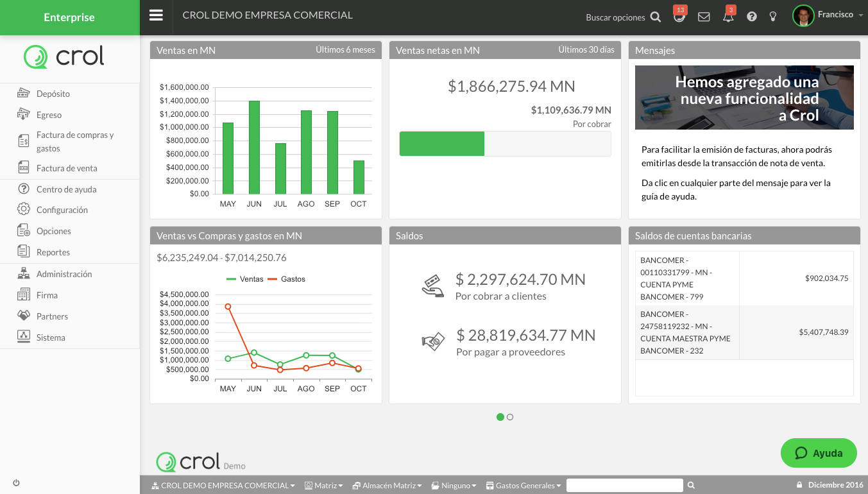Click the JUN bar in Ventas en MN
Viewport: 868px width, 494px height.
pos(254,148)
